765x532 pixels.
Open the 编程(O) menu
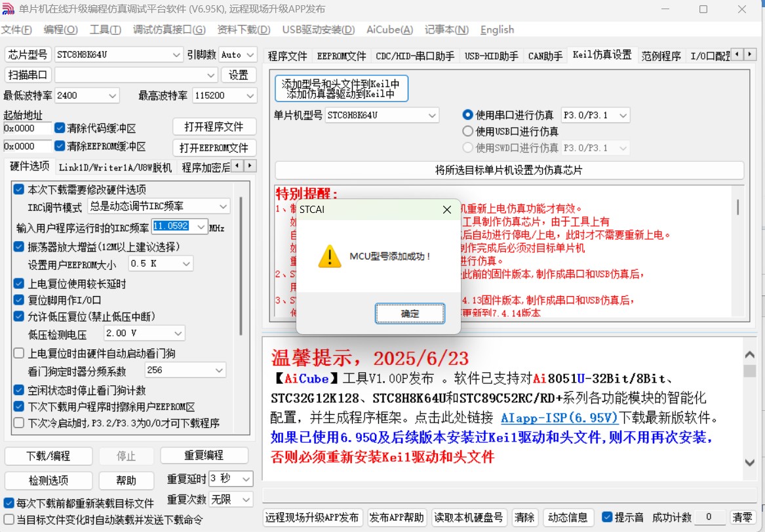(x=60, y=29)
